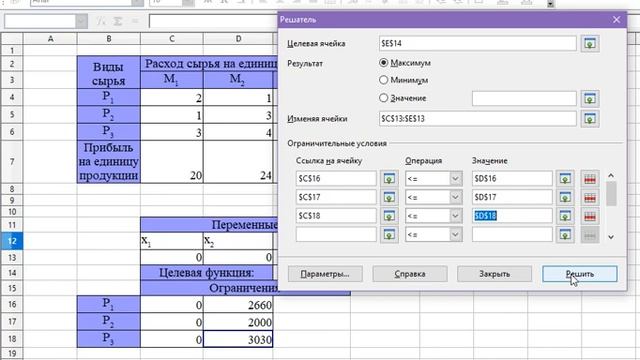640x360 pixels.
Task: Click profit cell with value 20
Action: coord(172,162)
